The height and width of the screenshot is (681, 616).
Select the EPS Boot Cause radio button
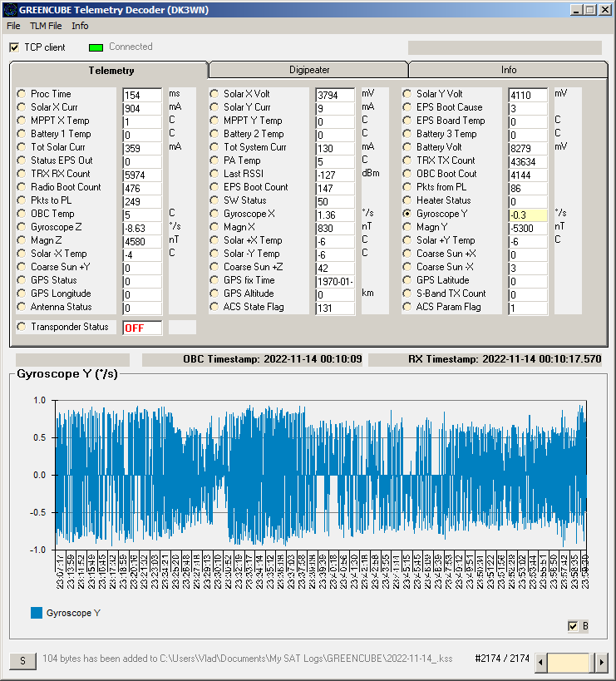[x=407, y=106]
